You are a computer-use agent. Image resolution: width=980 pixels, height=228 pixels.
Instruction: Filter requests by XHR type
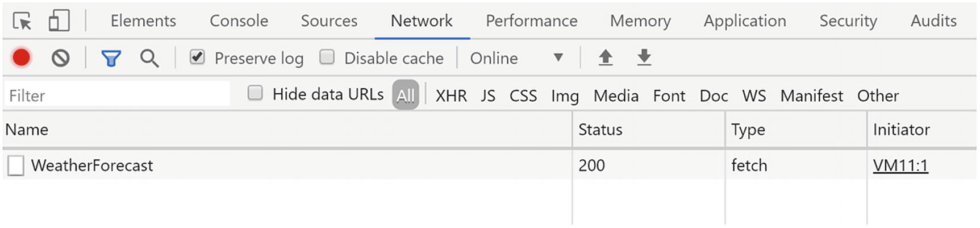[451, 96]
